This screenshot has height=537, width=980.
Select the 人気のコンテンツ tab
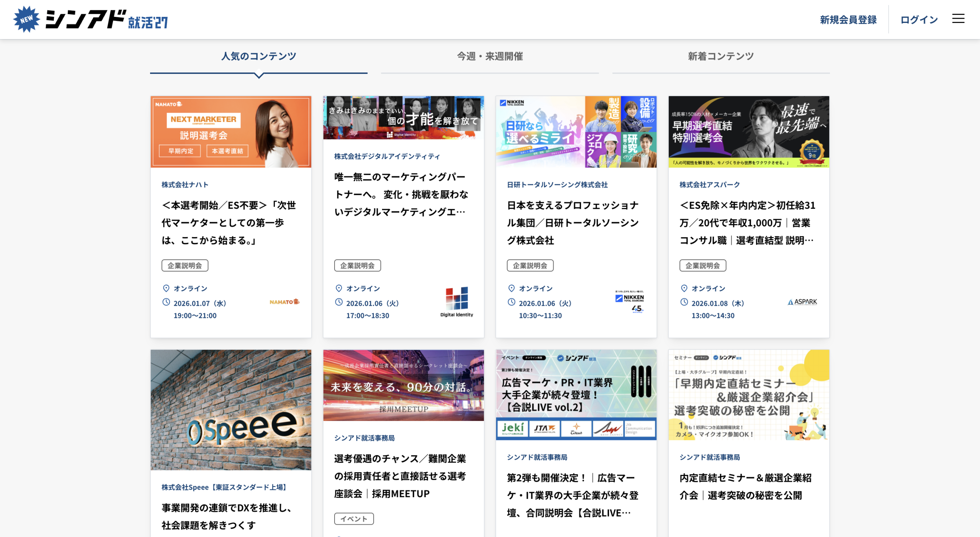pyautogui.click(x=258, y=57)
